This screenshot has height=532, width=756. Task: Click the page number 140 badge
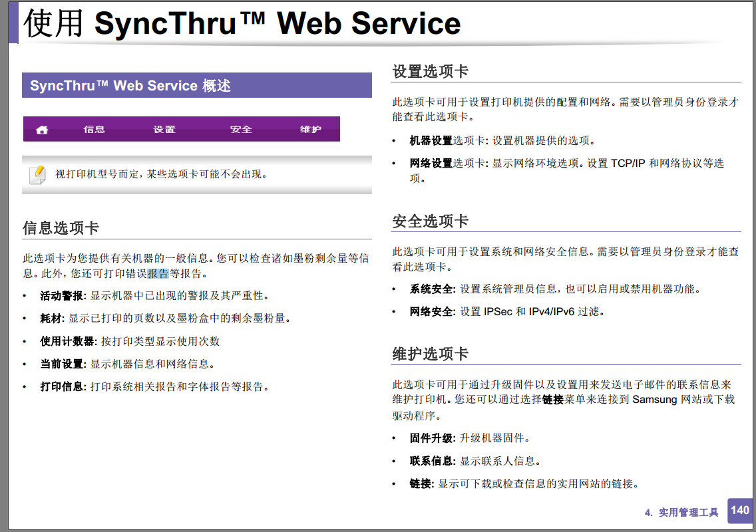(739, 510)
